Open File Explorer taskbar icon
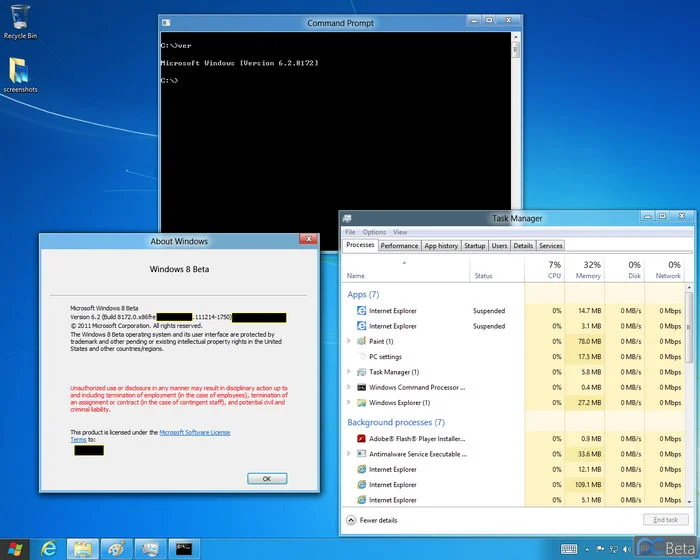Screen dimensions: 700x560 click(x=82, y=548)
